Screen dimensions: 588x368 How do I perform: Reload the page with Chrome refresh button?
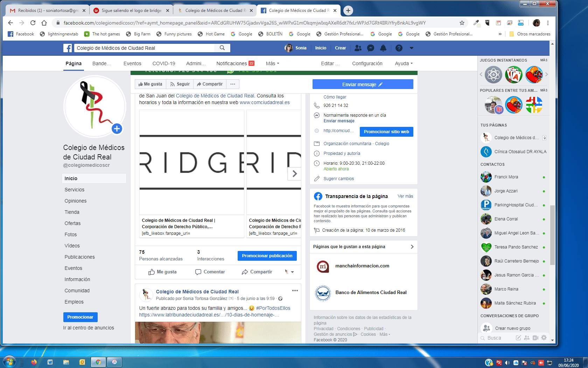33,23
